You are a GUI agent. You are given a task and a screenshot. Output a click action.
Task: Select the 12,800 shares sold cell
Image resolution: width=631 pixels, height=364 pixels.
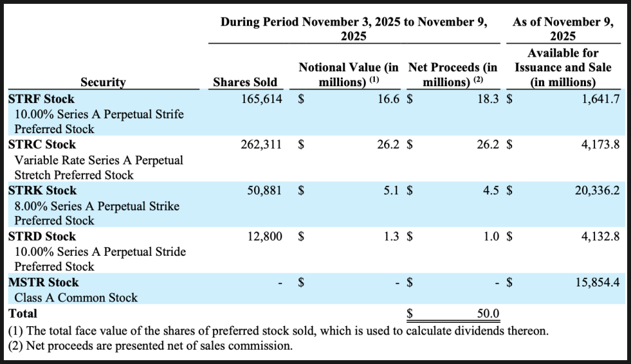[x=265, y=236]
